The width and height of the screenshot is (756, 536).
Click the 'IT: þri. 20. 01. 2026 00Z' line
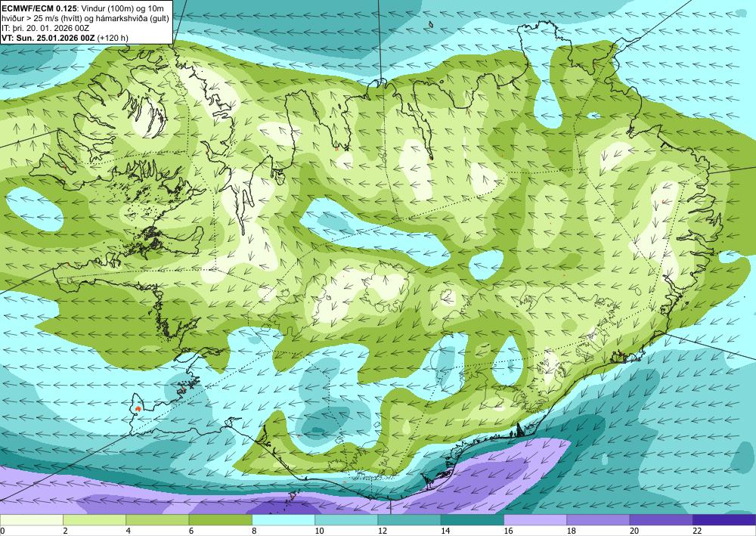point(45,29)
